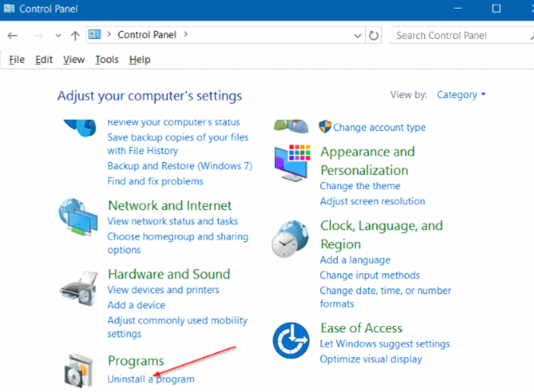The image size is (534, 392).
Task: Expand the chevron before Control Panel breadcrumb
Action: [x=109, y=34]
